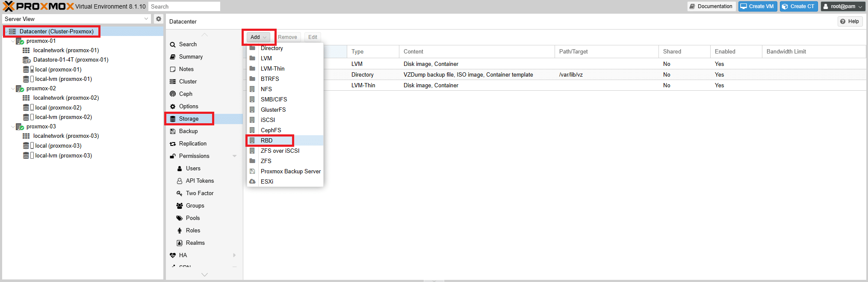Select local-lvm (proxmox-01) storage
868x282 pixels.
(x=63, y=79)
